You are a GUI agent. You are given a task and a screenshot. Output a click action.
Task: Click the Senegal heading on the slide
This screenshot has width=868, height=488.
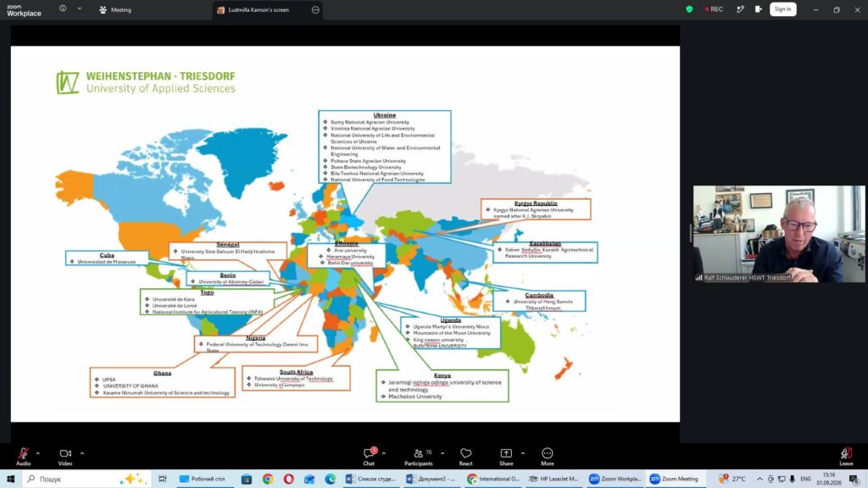point(227,245)
